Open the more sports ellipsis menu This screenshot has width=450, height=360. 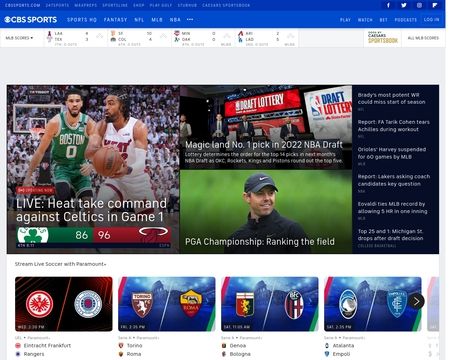coord(190,20)
